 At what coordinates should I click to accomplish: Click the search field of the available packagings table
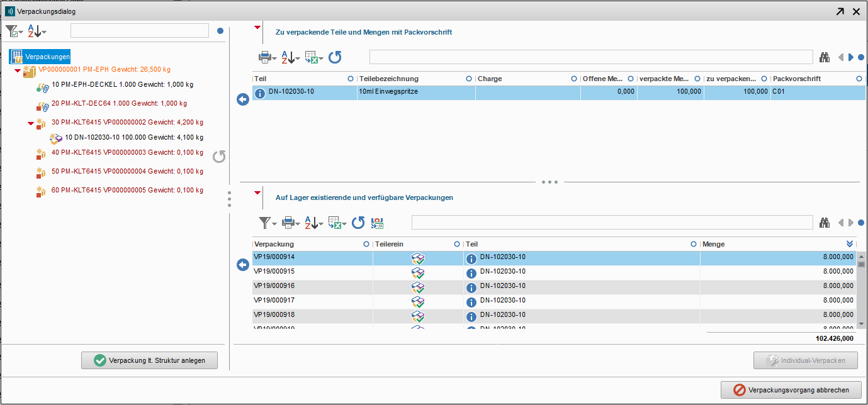coord(612,222)
